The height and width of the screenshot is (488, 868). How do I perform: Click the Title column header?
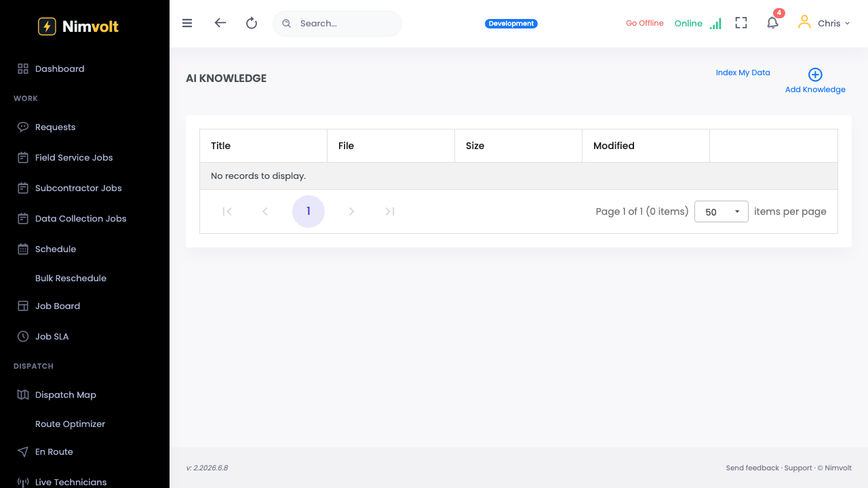coord(263,146)
